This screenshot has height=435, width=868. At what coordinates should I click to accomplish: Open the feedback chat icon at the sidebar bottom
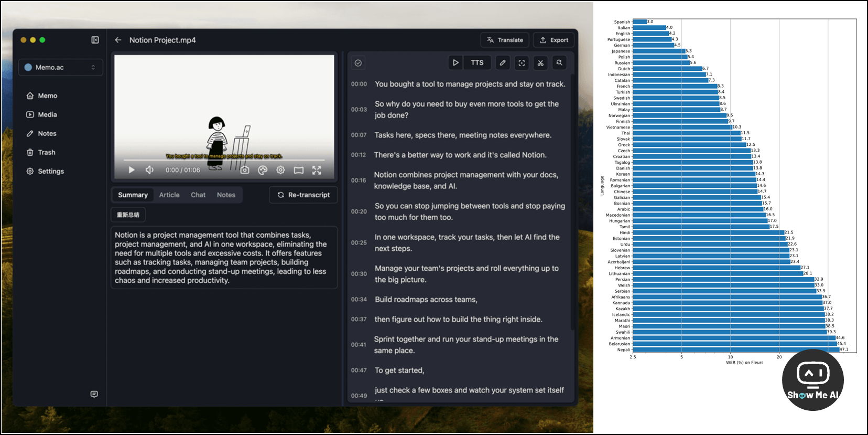click(94, 394)
